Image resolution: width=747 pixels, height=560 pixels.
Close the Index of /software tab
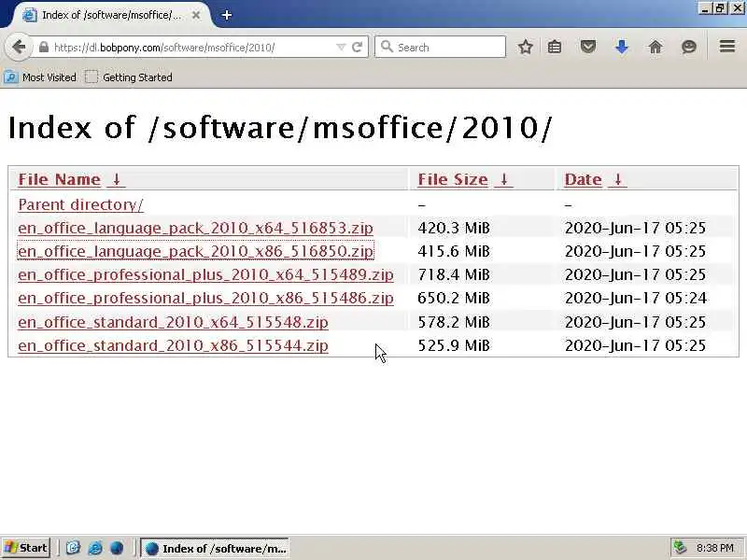pyautogui.click(x=196, y=15)
